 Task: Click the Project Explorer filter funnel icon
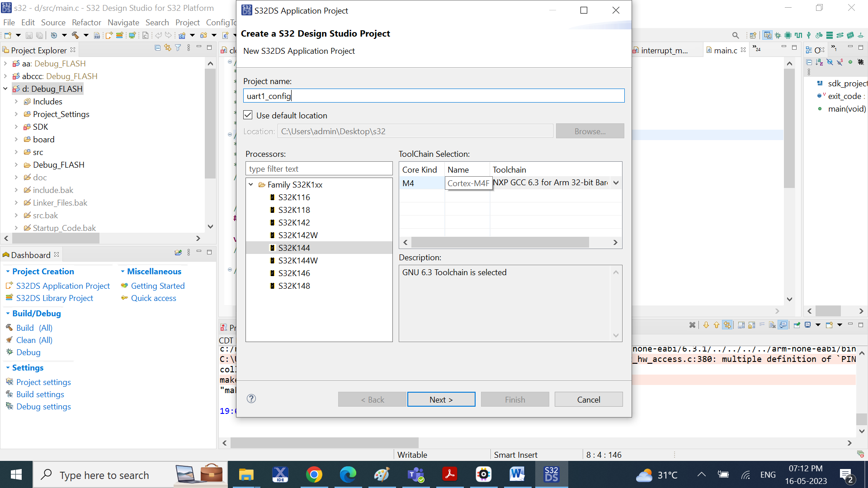(178, 48)
